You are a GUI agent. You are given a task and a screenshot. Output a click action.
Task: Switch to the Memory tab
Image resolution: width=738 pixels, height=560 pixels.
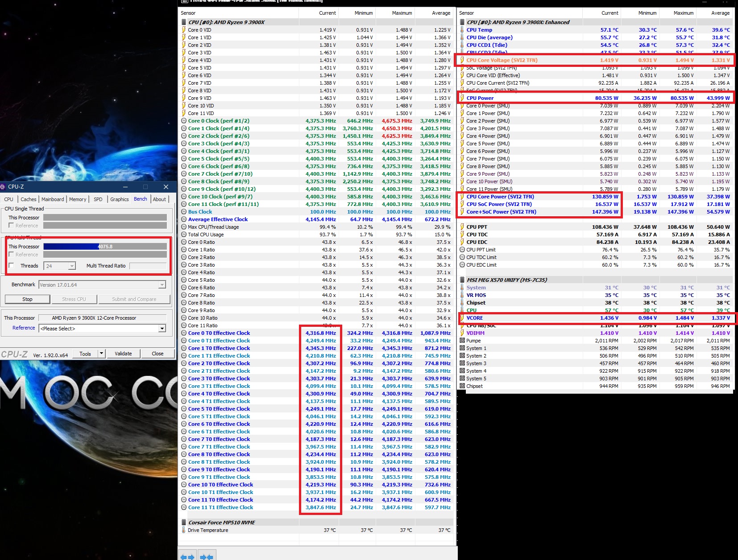coord(78,199)
